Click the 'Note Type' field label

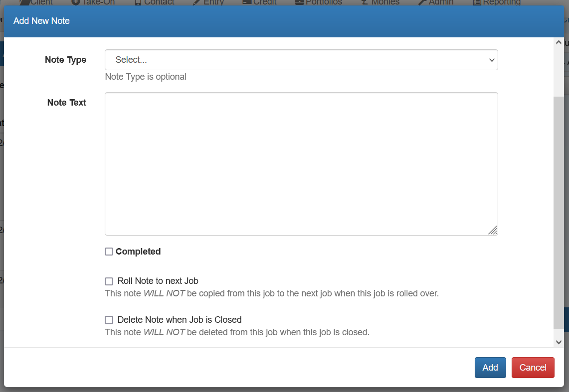tap(66, 60)
